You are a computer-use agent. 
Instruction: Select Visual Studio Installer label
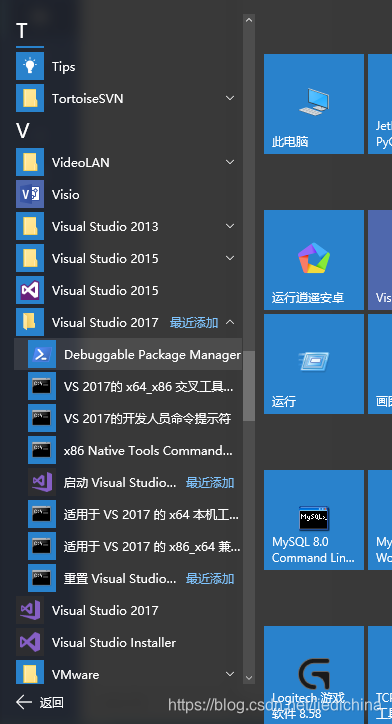[x=114, y=642]
